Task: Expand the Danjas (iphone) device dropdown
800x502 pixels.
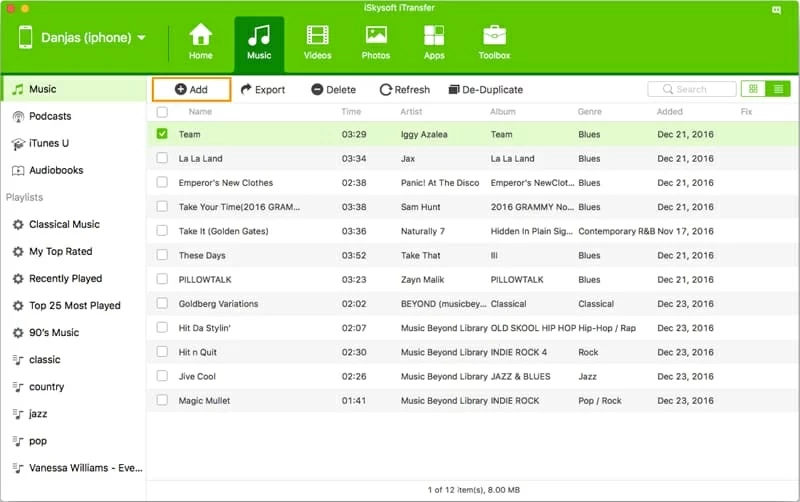Action: (141, 38)
